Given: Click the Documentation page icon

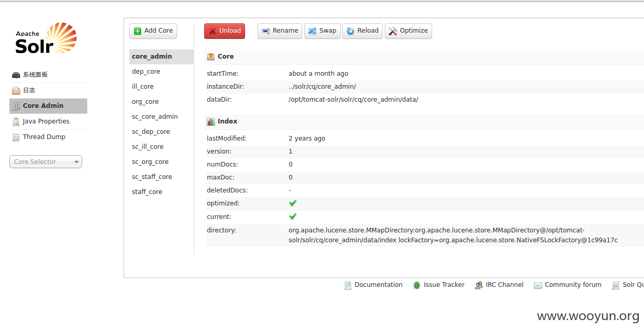Looking at the screenshot, I should [348, 285].
